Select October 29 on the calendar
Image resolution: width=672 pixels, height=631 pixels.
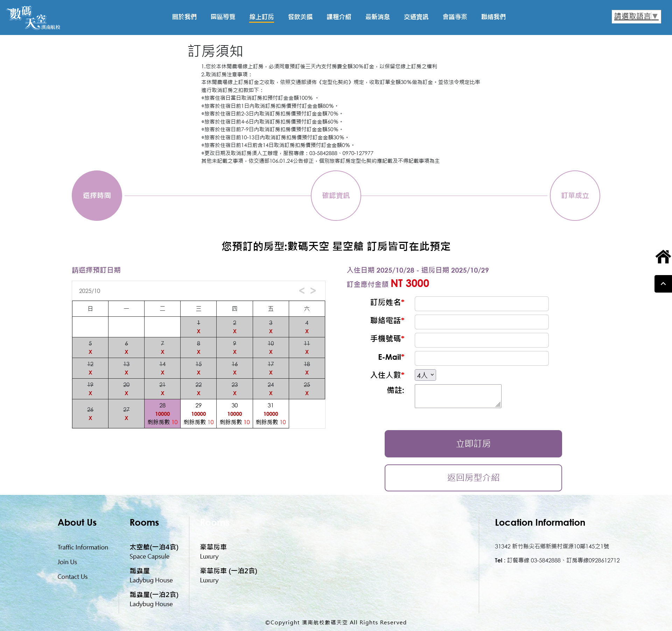[198, 414]
